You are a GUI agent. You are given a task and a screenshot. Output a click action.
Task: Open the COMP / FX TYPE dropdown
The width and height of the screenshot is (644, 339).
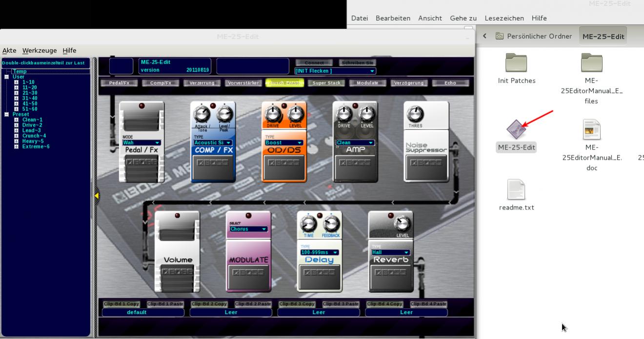pyautogui.click(x=213, y=143)
